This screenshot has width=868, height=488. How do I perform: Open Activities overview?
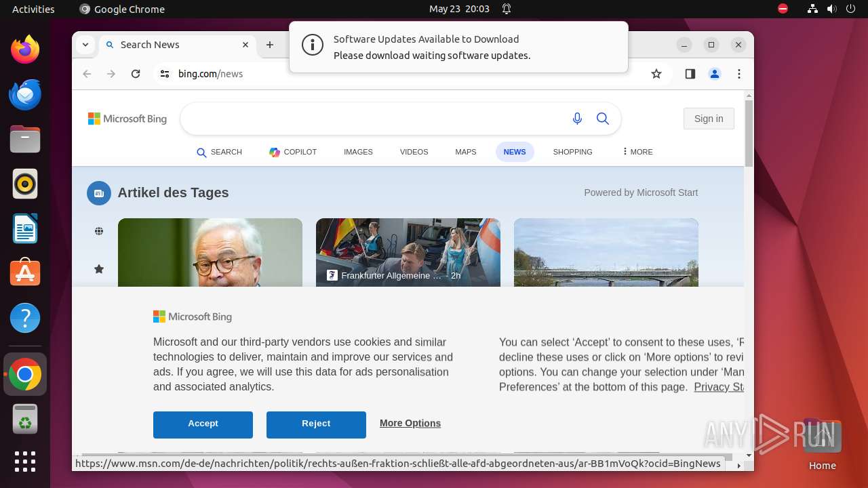33,9
